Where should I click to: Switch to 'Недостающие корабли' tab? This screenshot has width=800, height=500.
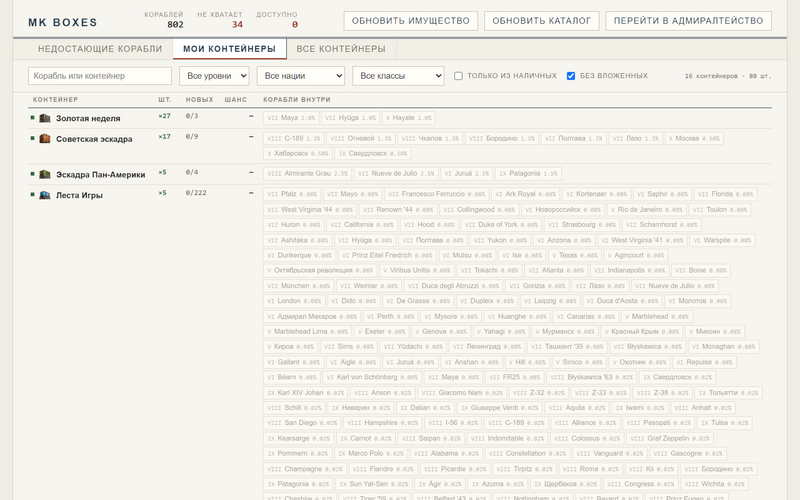pos(100,49)
